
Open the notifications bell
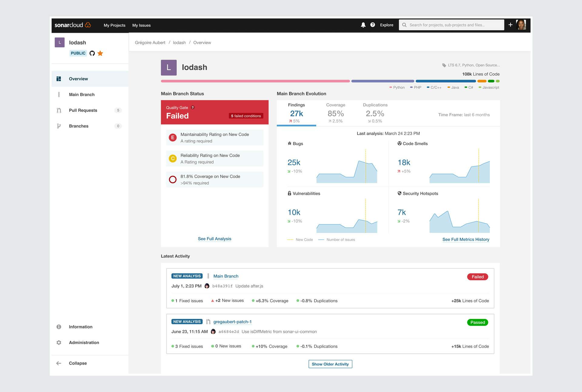click(x=363, y=25)
